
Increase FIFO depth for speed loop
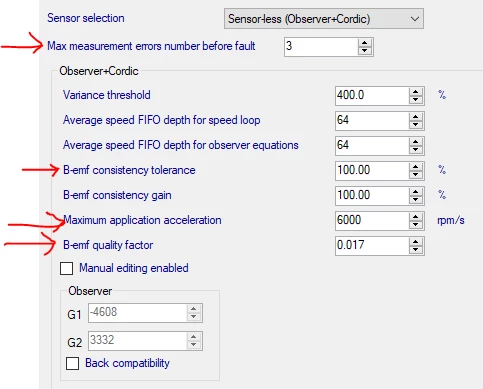(x=416, y=117)
